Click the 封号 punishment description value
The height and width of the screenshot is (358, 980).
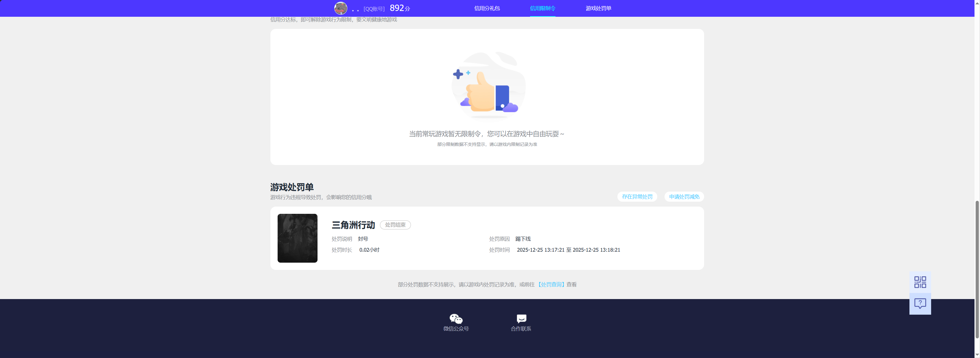pos(363,239)
